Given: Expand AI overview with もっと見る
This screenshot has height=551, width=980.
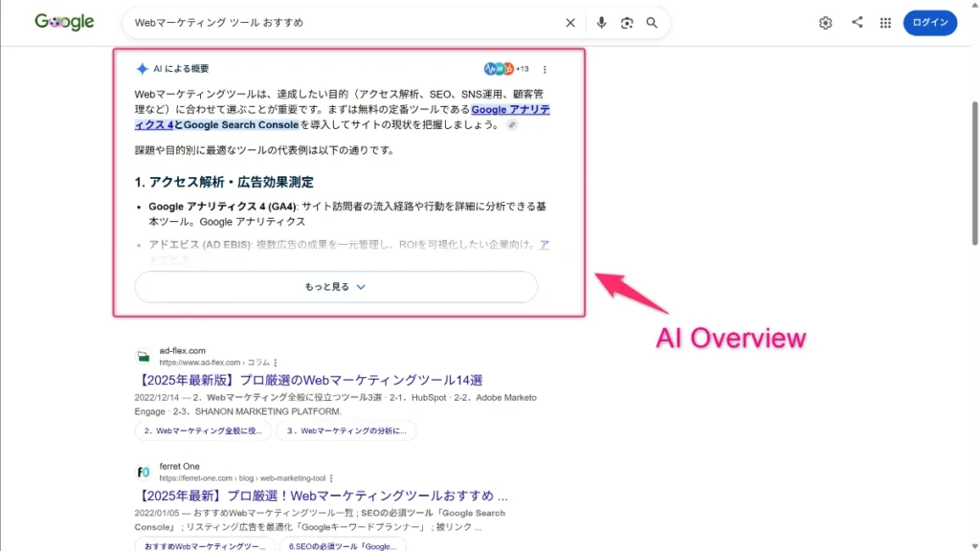Looking at the screenshot, I should pos(336,287).
